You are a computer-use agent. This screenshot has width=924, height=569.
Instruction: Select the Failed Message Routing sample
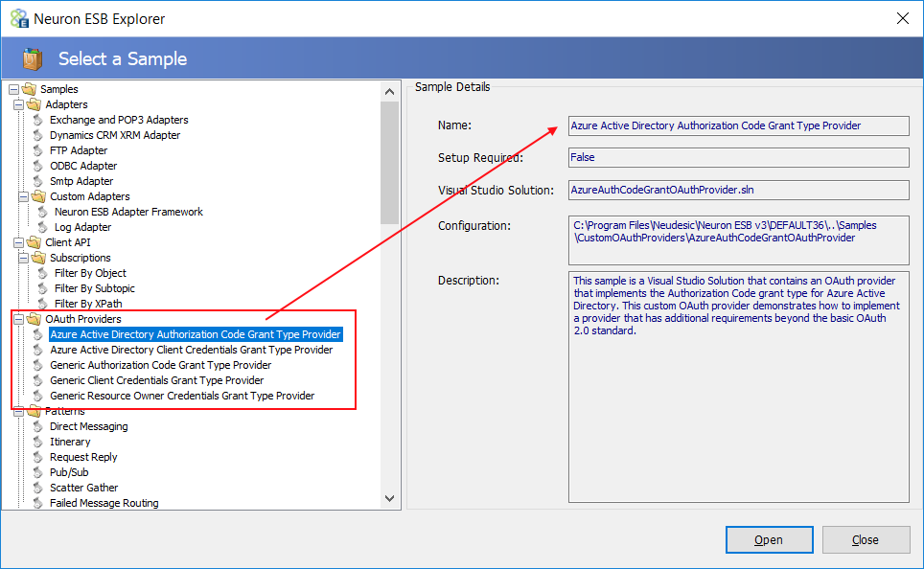pyautogui.click(x=104, y=503)
